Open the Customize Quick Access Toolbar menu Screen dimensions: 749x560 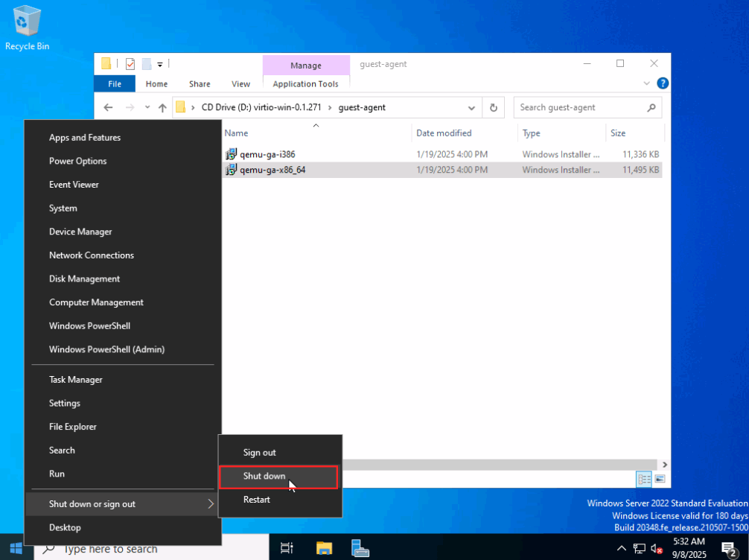coord(159,64)
